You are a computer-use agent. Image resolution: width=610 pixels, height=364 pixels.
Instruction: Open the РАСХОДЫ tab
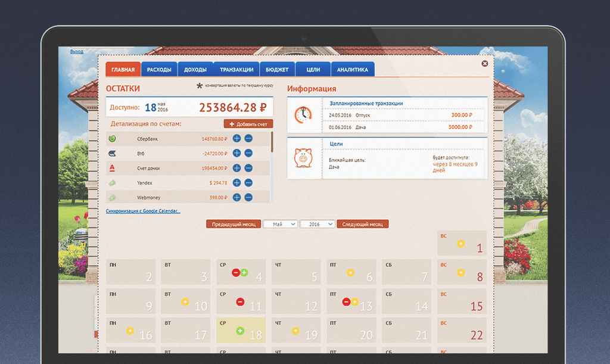click(x=159, y=69)
